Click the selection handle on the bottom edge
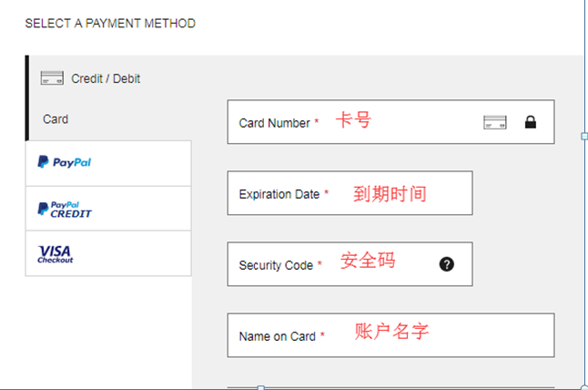 [x=261, y=387]
